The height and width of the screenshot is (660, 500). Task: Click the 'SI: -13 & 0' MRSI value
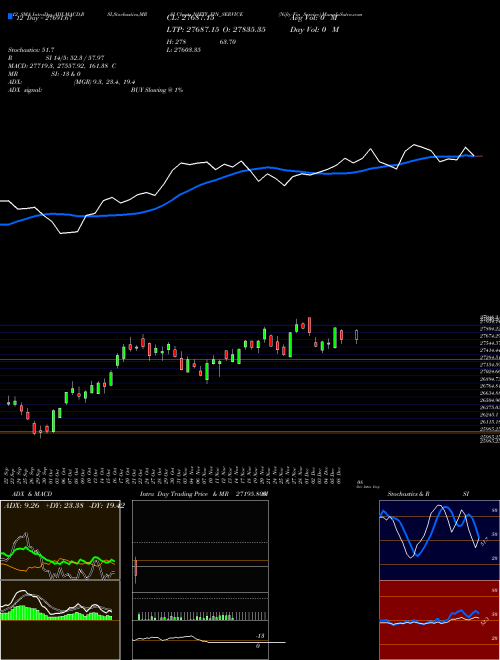coord(66,74)
